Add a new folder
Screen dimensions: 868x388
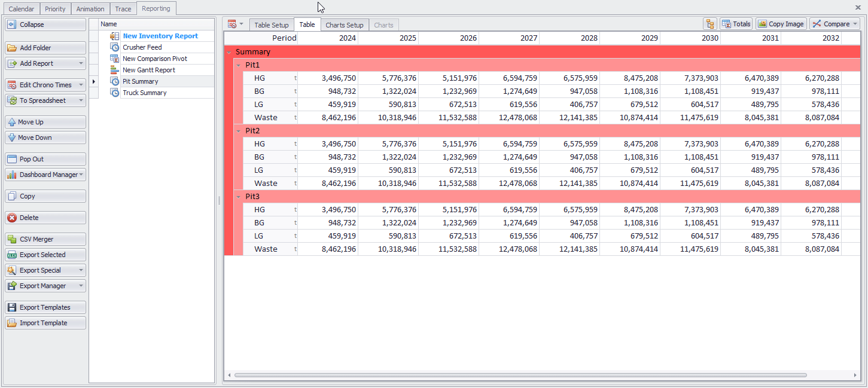point(45,48)
